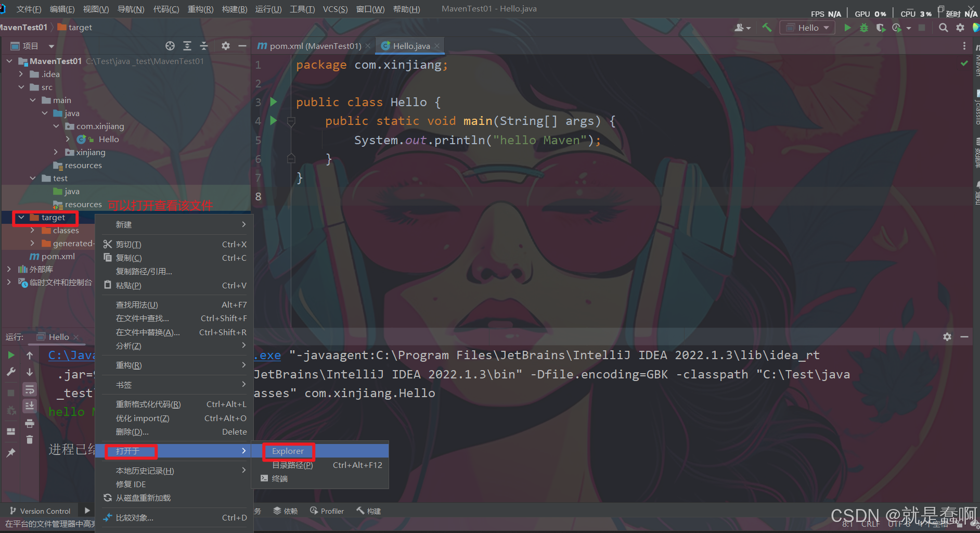Minimize the Run tool window
980x533 pixels.
coord(964,337)
